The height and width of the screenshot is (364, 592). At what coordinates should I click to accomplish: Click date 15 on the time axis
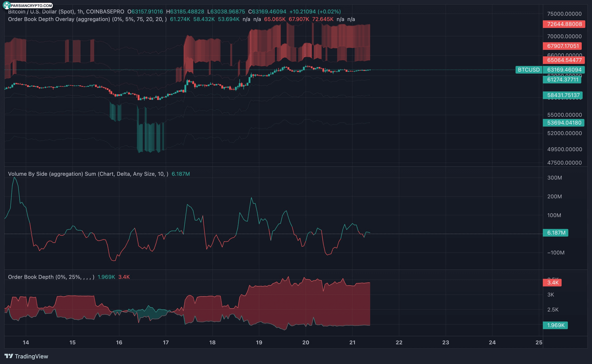[72, 343]
